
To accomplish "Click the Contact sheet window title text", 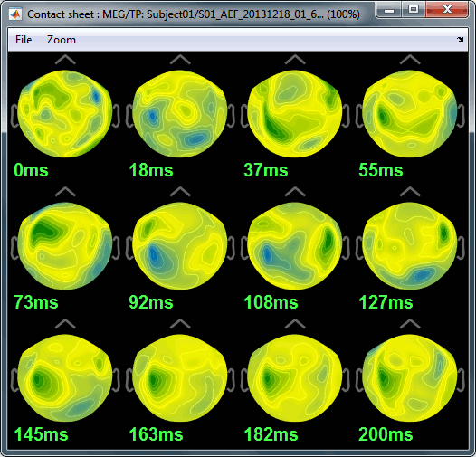I will [194, 14].
